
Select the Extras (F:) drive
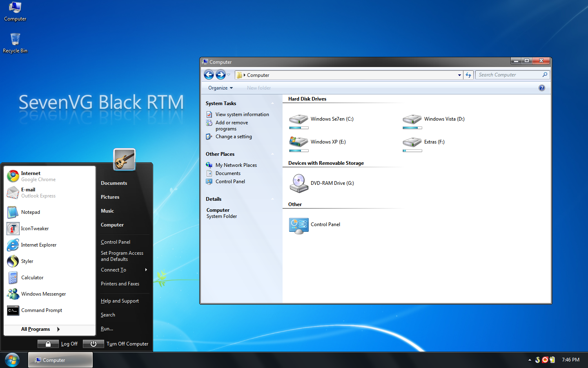[x=424, y=144]
